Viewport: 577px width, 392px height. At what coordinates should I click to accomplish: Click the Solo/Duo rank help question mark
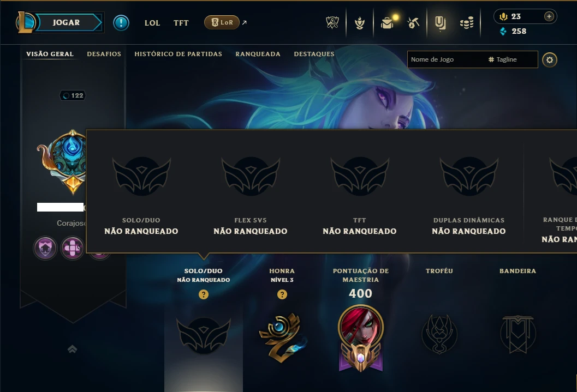[x=204, y=294]
